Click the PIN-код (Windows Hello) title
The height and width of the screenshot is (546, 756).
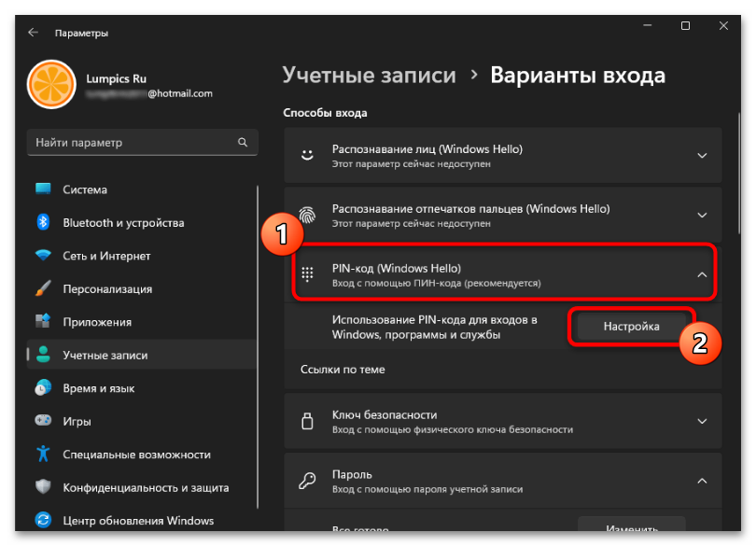[x=397, y=268]
